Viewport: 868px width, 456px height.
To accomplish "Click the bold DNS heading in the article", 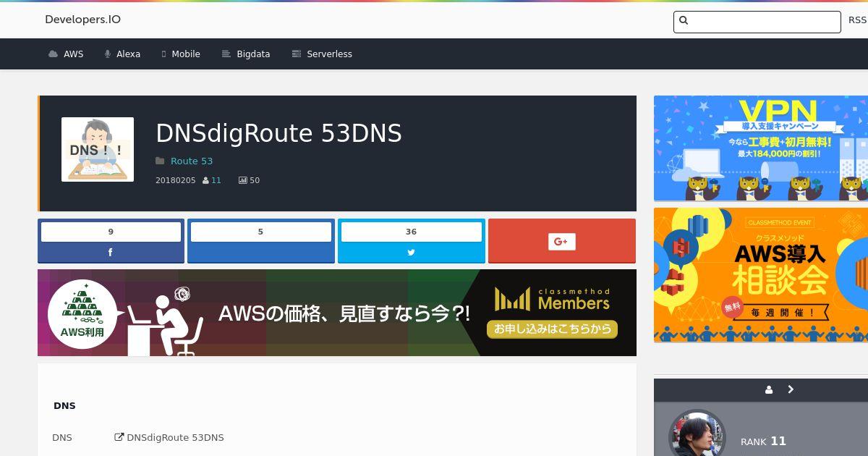I will tap(64, 406).
